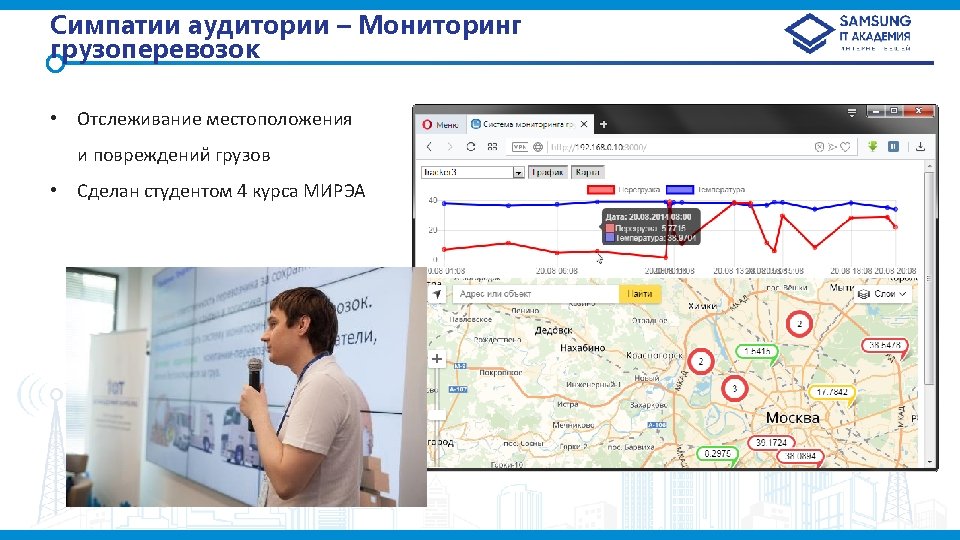Toggle the VPN badge in address bar
Screen dimensions: 960x540
tap(520, 147)
